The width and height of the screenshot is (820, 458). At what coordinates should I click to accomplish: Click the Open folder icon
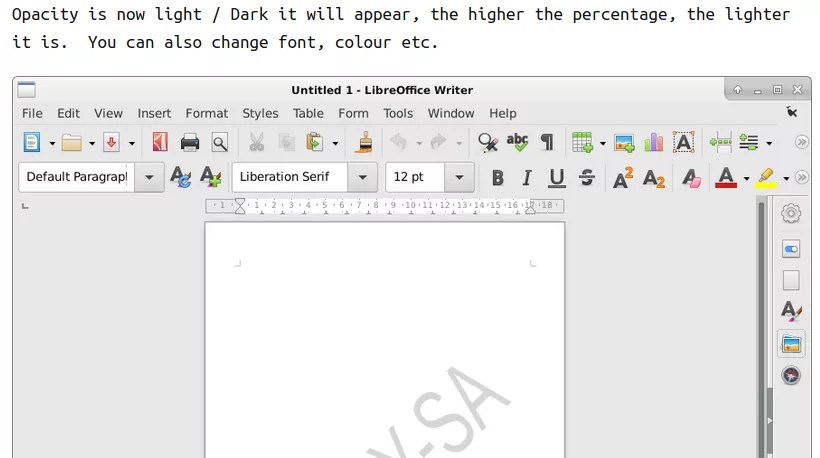pos(72,142)
